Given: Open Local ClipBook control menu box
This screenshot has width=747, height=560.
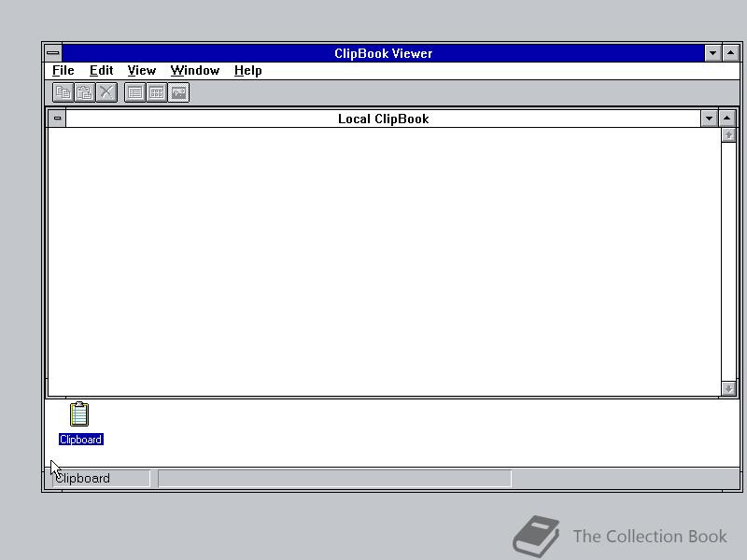Looking at the screenshot, I should (57, 119).
